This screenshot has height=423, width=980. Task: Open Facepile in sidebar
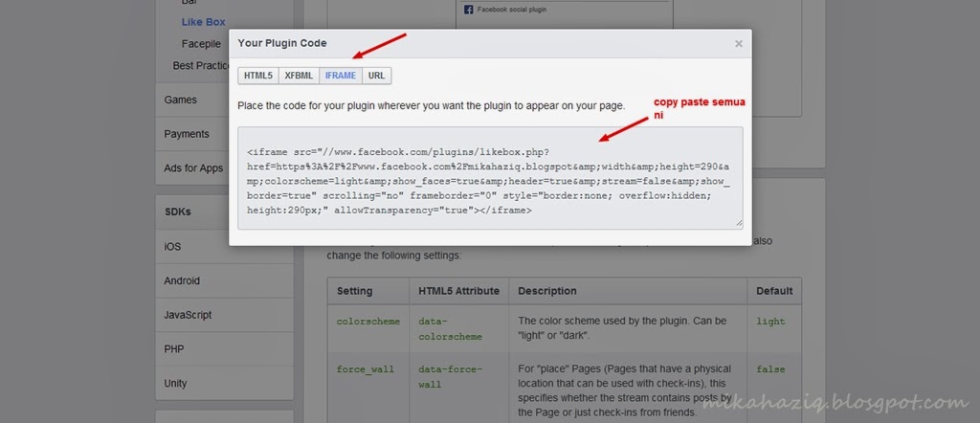coord(201,44)
